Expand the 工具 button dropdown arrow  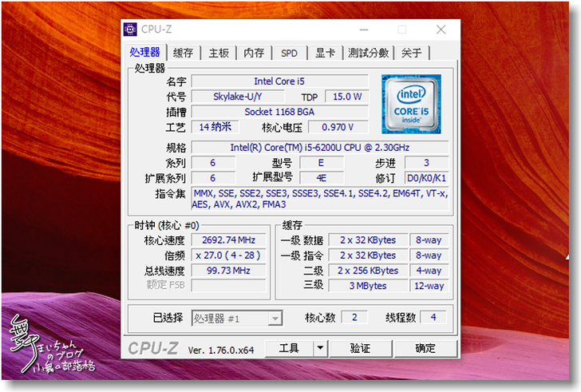coord(321,348)
